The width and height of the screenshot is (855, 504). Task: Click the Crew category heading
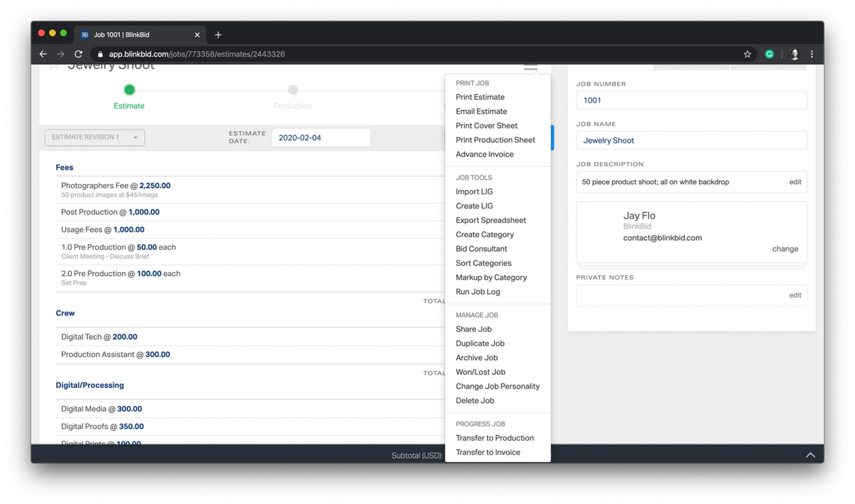[65, 313]
